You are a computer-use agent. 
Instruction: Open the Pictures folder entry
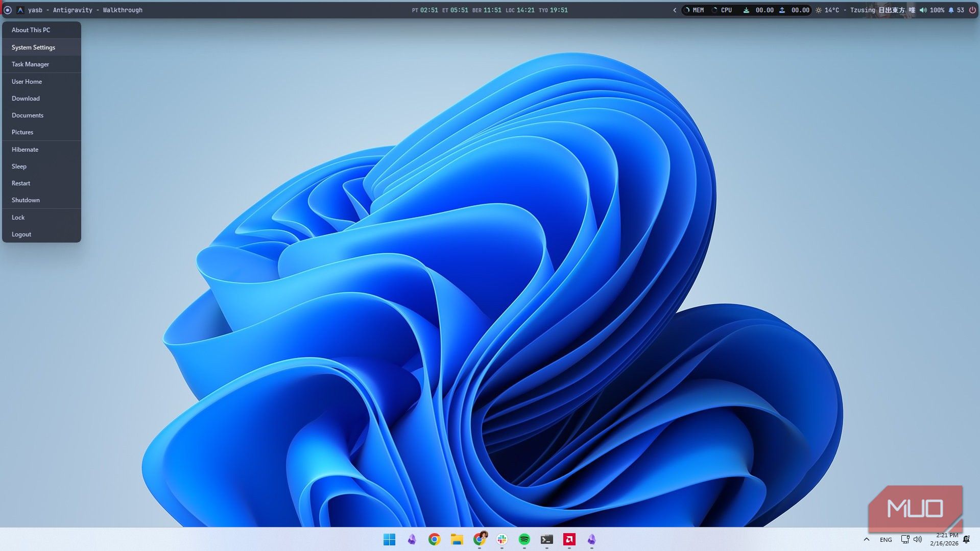(x=41, y=132)
